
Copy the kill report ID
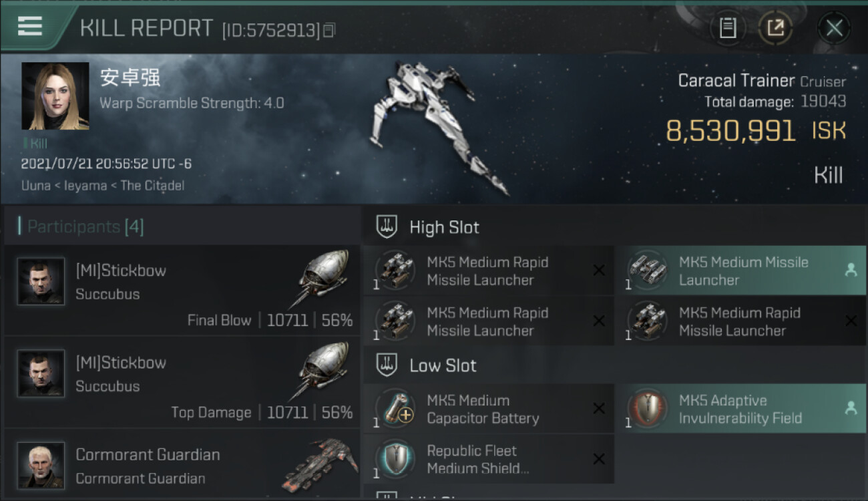(329, 30)
